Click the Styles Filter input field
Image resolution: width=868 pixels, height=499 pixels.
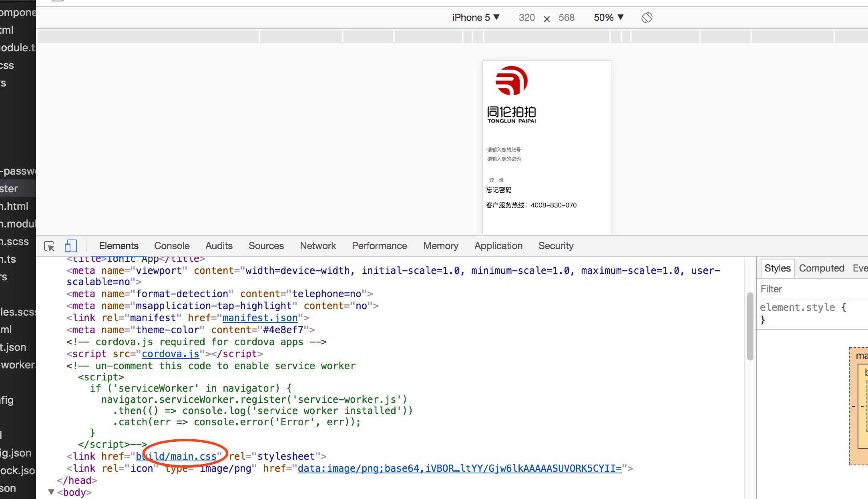813,289
